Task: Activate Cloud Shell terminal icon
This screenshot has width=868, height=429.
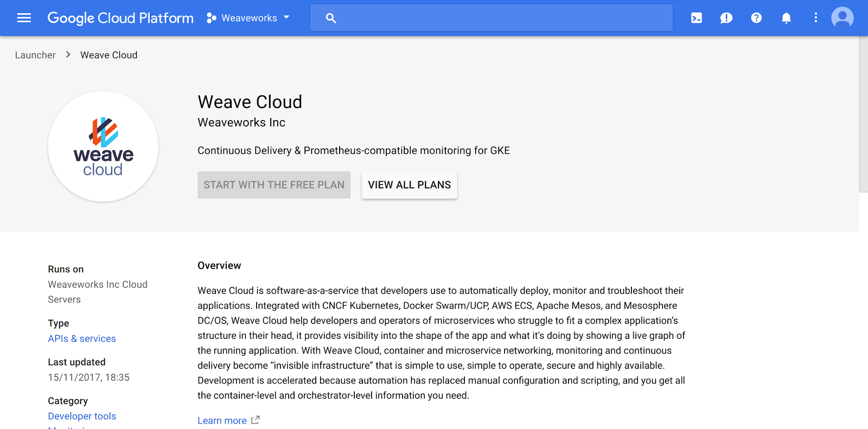Action: coord(697,18)
